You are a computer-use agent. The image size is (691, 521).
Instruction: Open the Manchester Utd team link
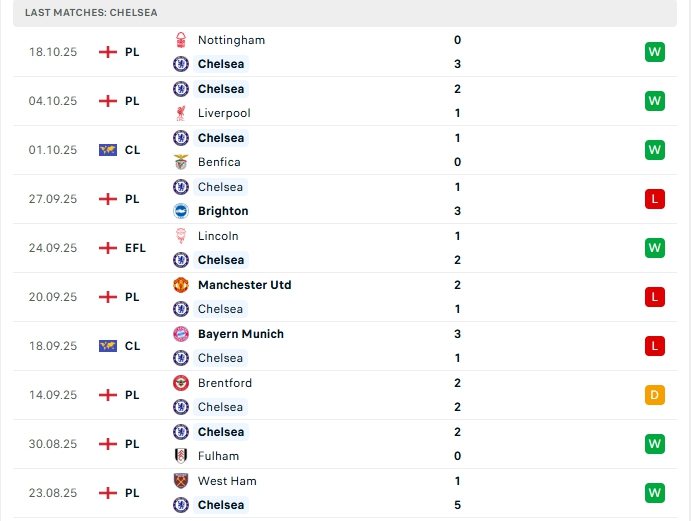(x=244, y=285)
